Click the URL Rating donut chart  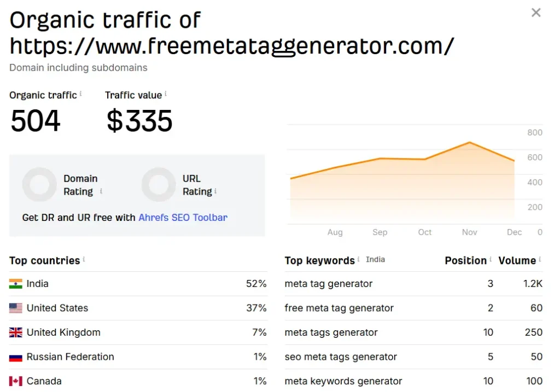click(x=159, y=185)
